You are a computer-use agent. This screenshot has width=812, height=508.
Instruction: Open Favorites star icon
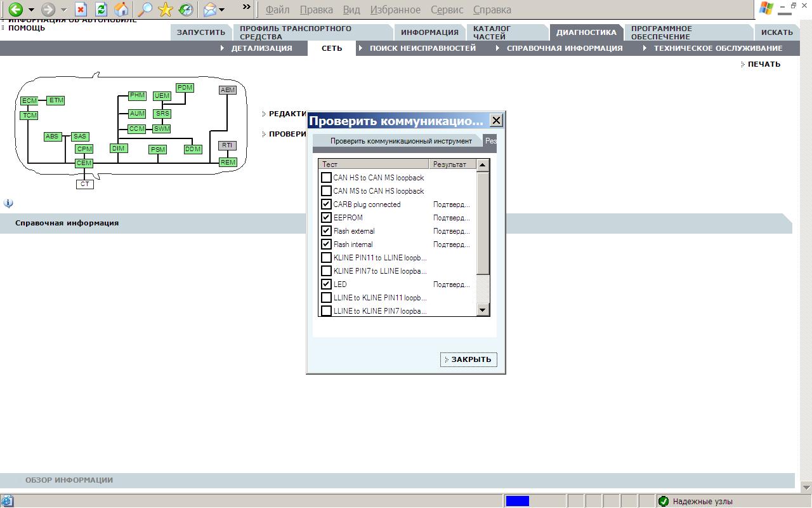166,10
